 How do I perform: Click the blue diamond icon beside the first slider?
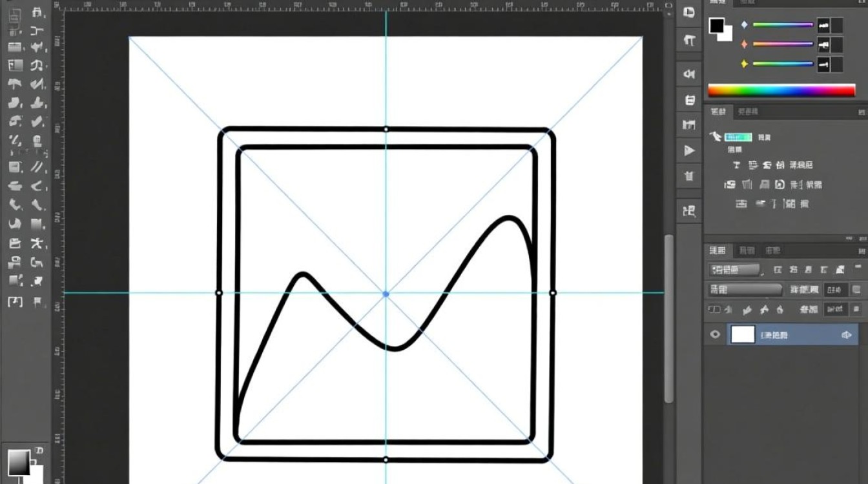pos(744,25)
